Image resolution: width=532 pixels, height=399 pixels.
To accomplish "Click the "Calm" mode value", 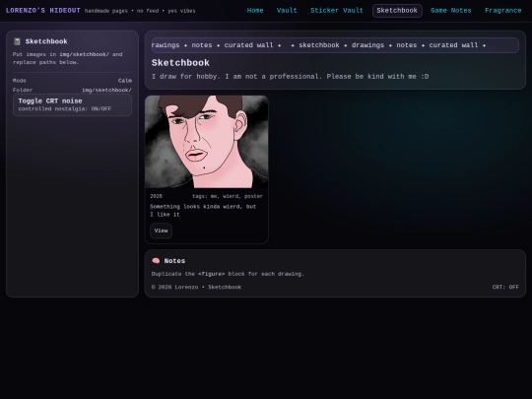I will pos(125,81).
